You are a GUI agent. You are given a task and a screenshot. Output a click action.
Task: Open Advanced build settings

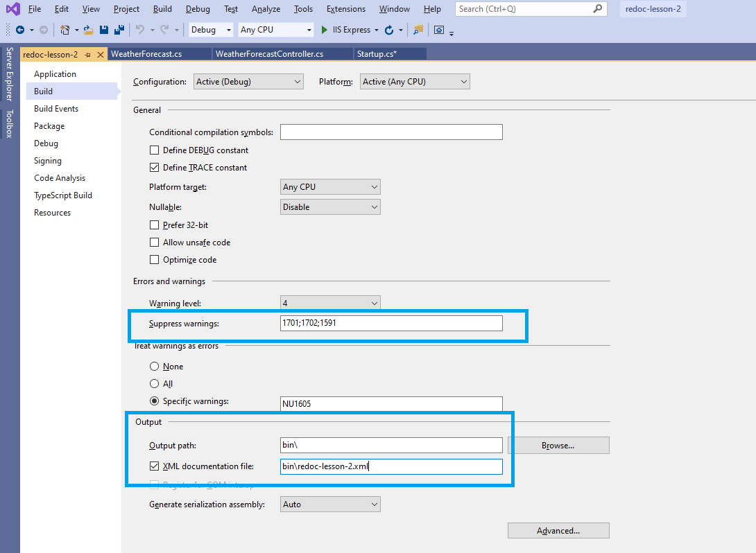pyautogui.click(x=558, y=530)
